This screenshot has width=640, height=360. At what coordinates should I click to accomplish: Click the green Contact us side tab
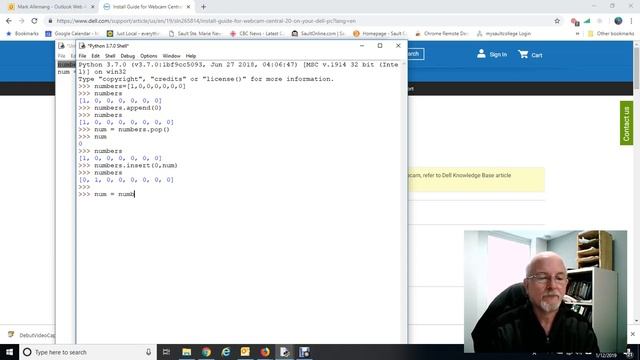tap(627, 123)
